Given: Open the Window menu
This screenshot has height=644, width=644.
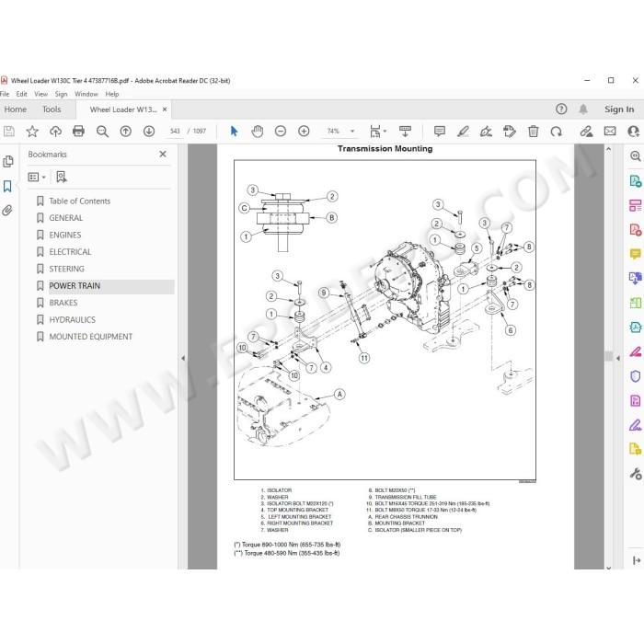Looking at the screenshot, I should (86, 94).
